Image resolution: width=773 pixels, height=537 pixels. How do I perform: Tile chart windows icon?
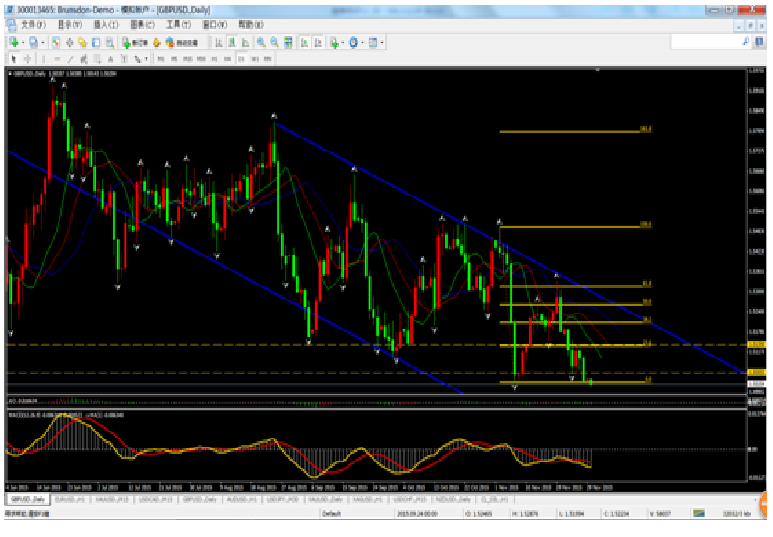tap(288, 43)
